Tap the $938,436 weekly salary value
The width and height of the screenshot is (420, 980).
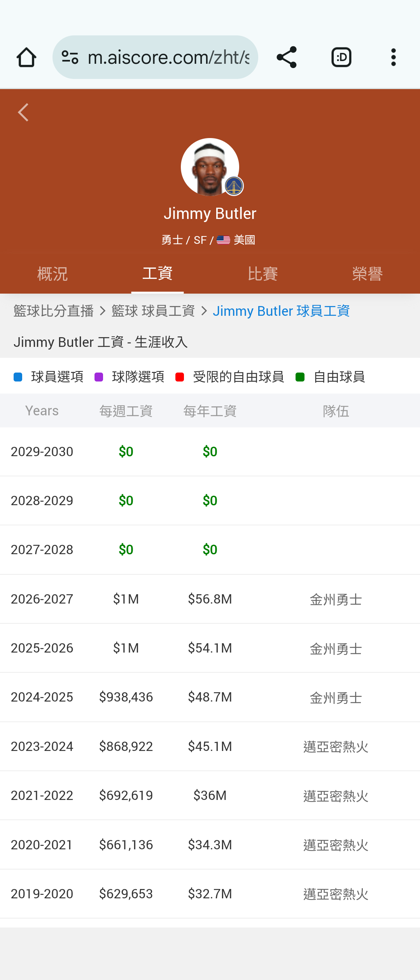(126, 697)
